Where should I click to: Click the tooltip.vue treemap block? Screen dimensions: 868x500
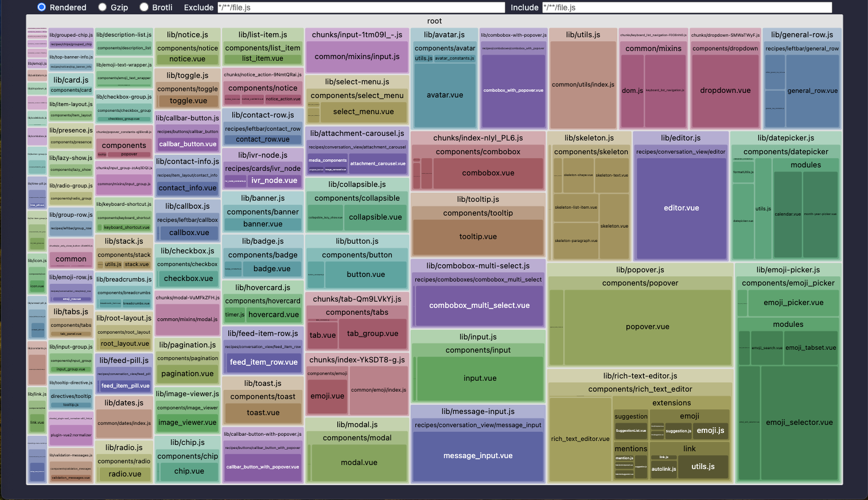[x=478, y=237]
